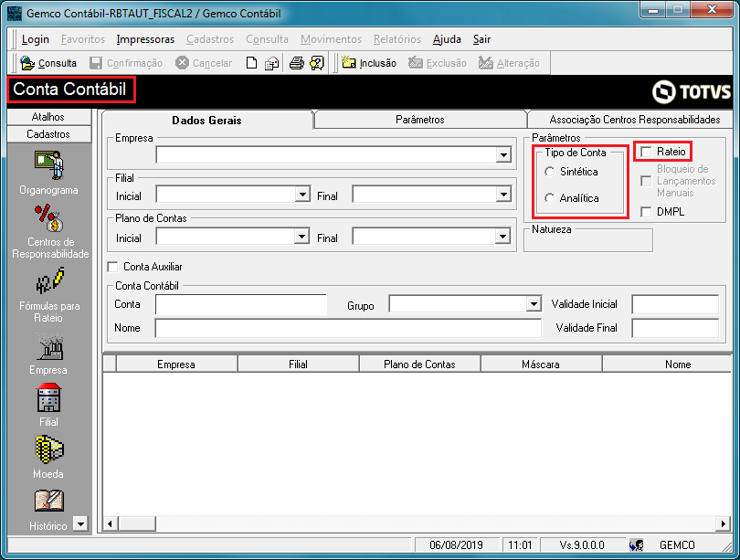
Task: Open the Relatórios menu
Action: 397,39
